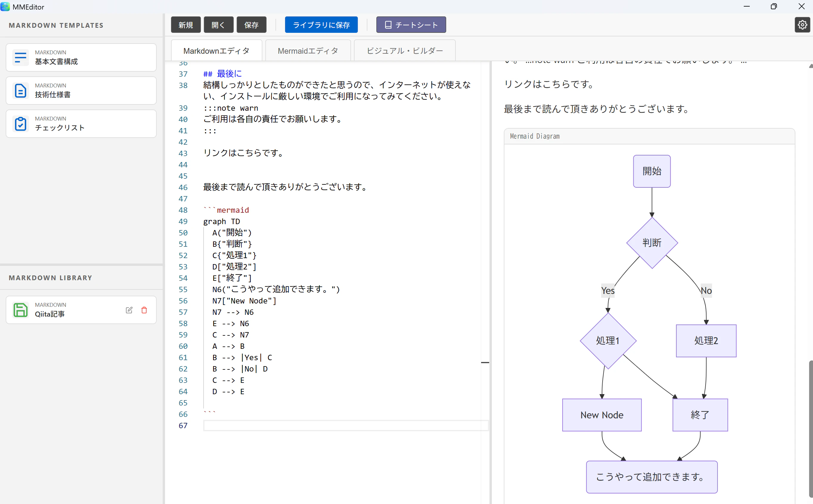Viewport: 813px width, 504px height.
Task: Click ライブラリに保存 button
Action: tap(321, 25)
